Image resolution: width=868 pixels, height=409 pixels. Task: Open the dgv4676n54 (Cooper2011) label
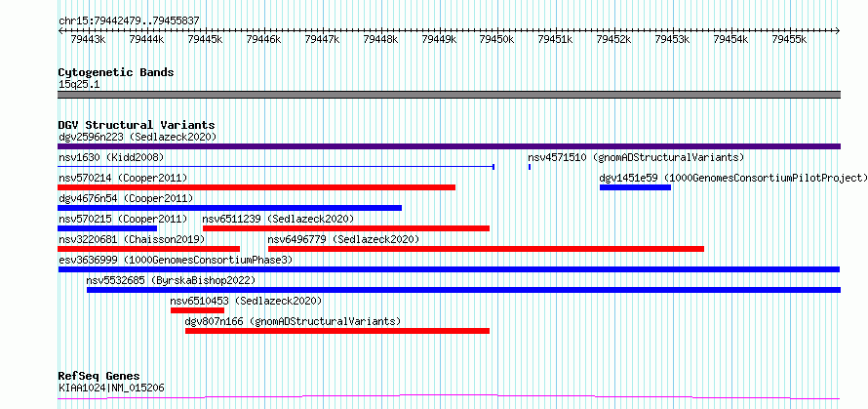[126, 198]
